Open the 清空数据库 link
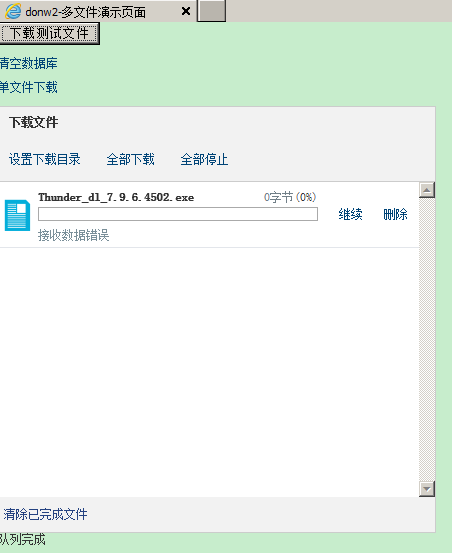The height and width of the screenshot is (553, 452). (x=29, y=63)
